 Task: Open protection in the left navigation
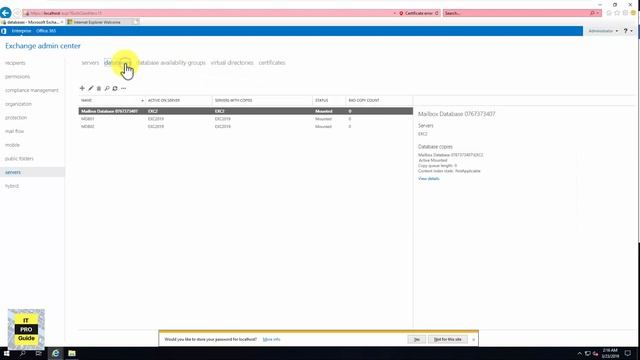16,118
